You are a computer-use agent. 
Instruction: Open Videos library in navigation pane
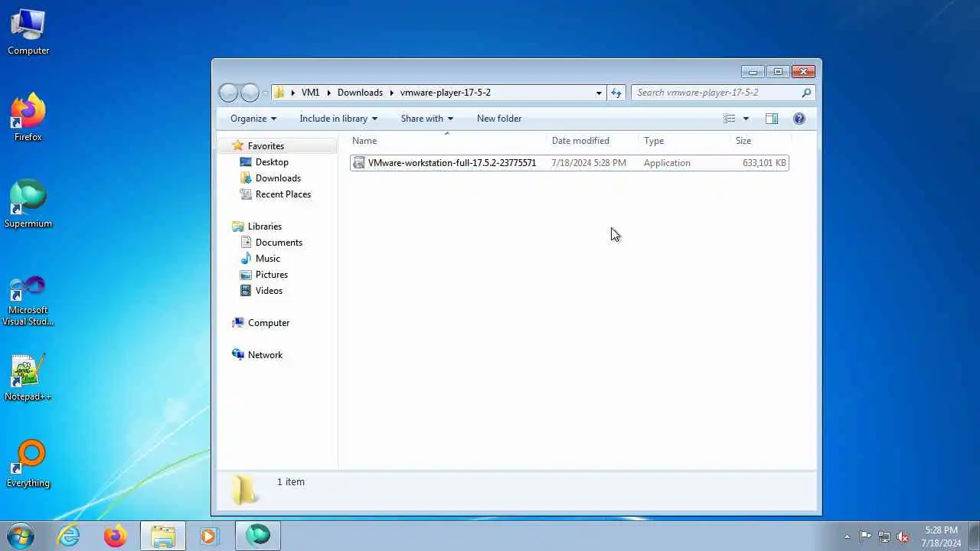269,291
